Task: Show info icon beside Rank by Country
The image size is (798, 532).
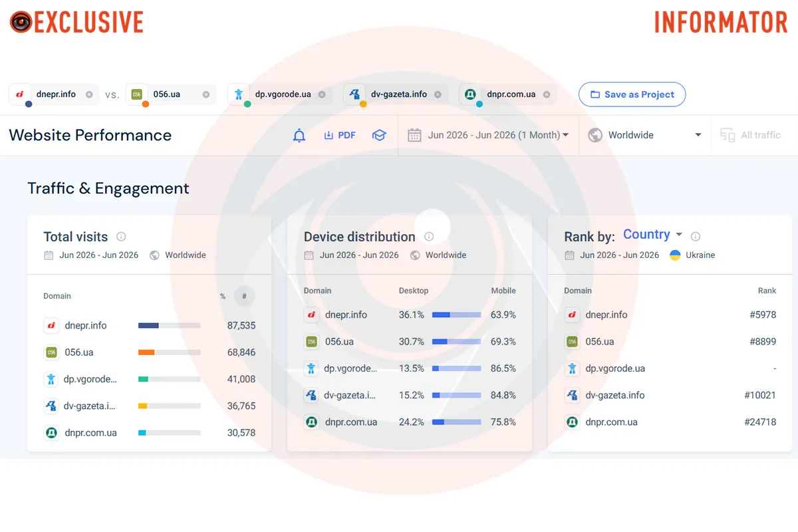Action: [696, 236]
